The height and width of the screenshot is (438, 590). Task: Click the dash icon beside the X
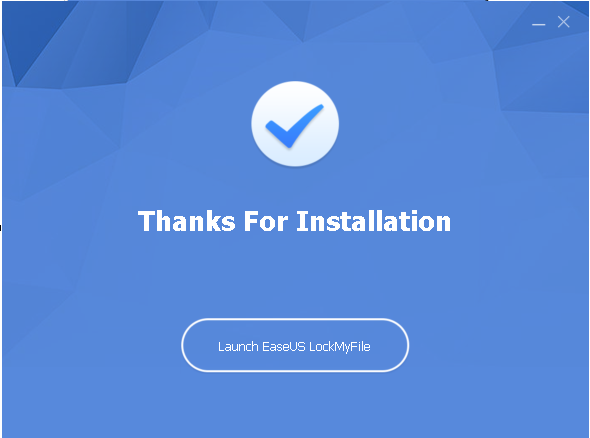pyautogui.click(x=538, y=24)
